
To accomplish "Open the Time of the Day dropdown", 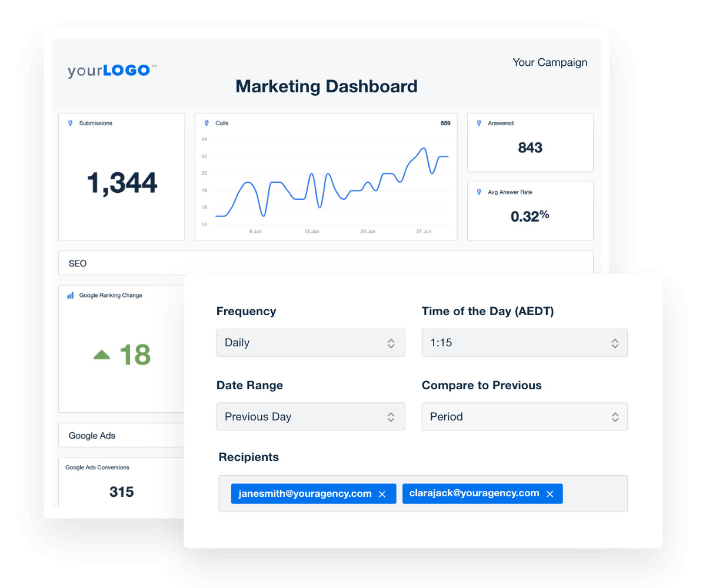I will tap(525, 343).
